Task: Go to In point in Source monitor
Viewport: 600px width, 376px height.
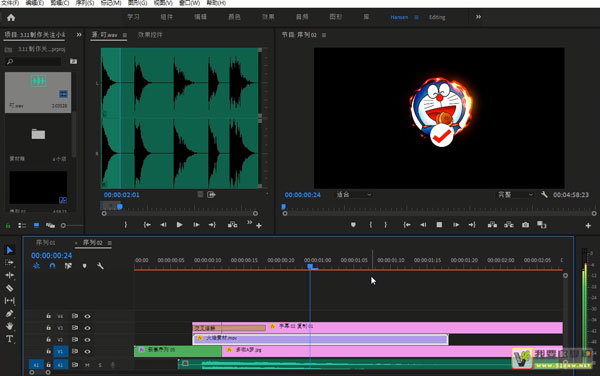Action: (x=147, y=225)
